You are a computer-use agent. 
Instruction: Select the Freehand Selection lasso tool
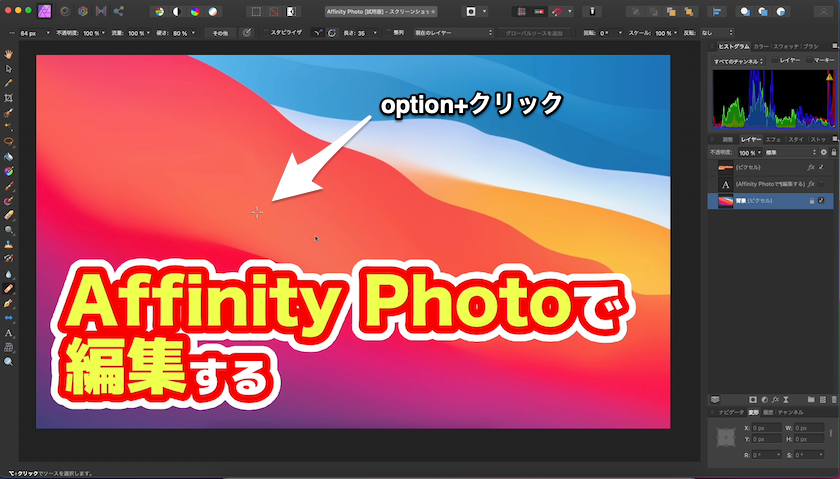tap(9, 141)
